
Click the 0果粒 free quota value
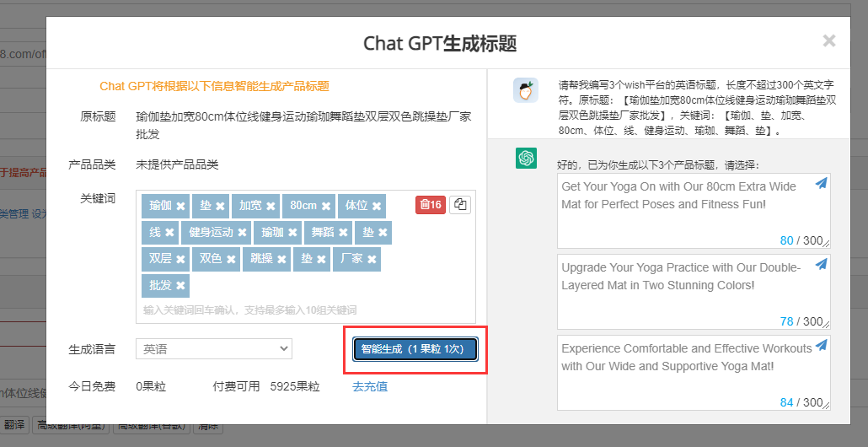click(151, 386)
